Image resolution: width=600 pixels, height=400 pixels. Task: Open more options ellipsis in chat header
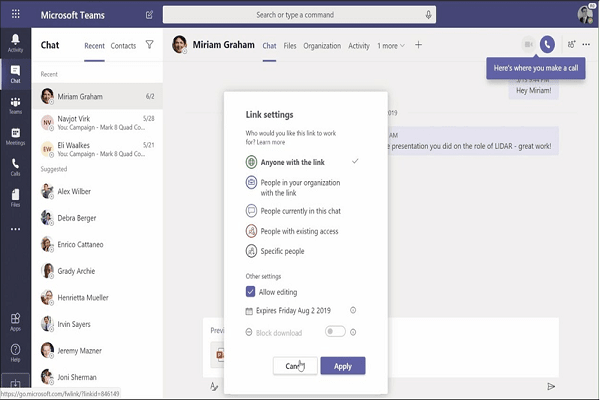pyautogui.click(x=586, y=45)
